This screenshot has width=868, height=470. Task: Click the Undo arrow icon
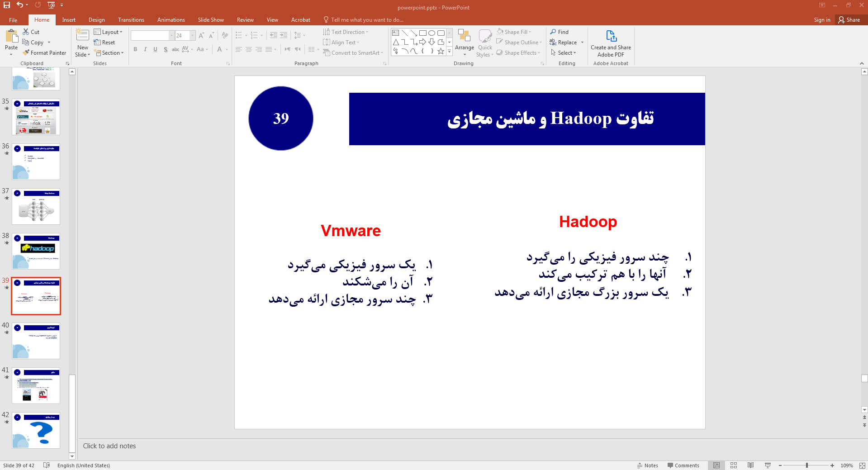tap(19, 5)
